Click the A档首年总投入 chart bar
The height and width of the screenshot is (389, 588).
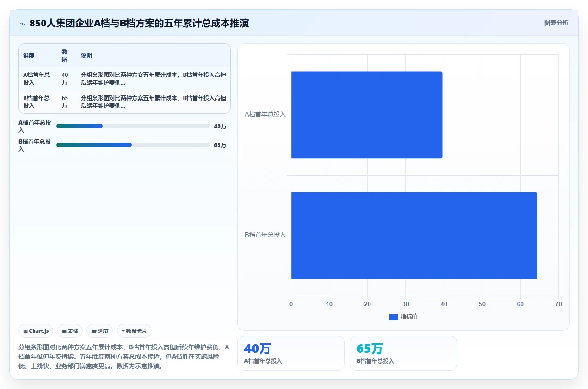click(x=366, y=115)
